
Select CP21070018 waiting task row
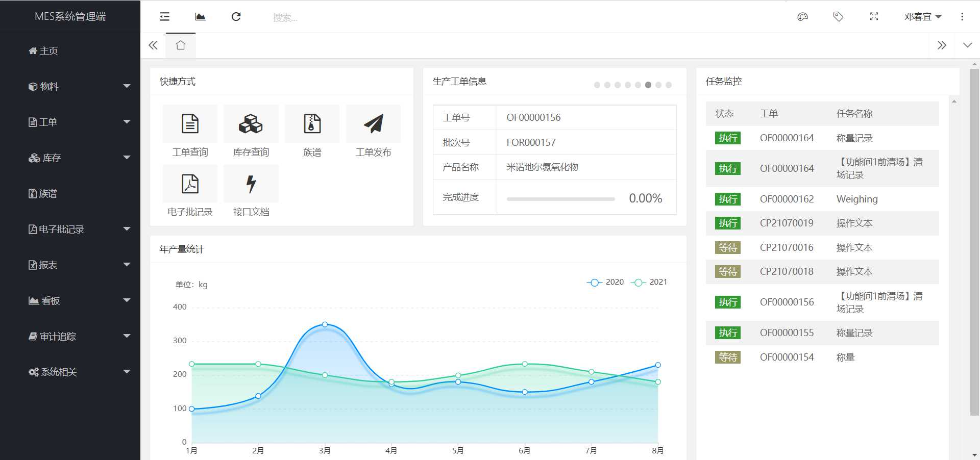[x=822, y=272]
